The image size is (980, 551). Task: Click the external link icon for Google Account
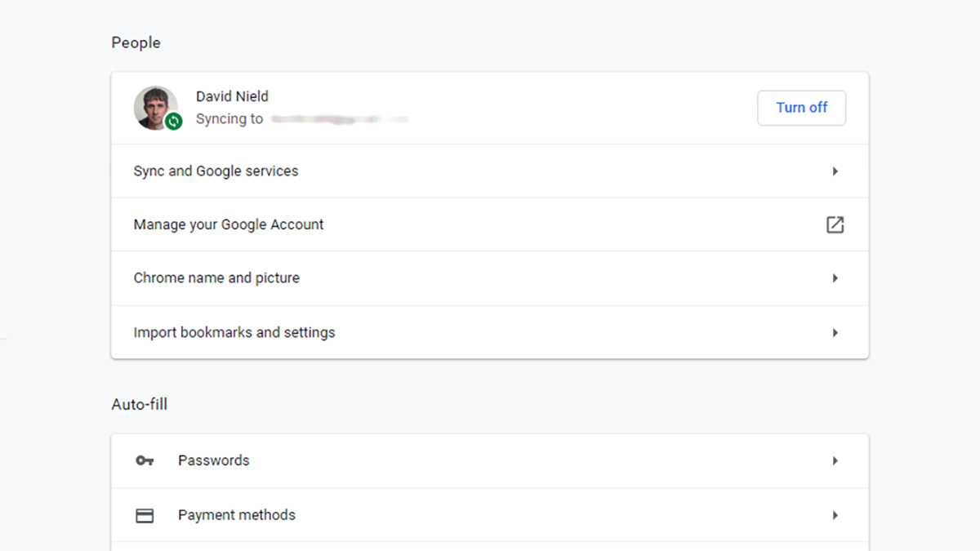pos(835,224)
